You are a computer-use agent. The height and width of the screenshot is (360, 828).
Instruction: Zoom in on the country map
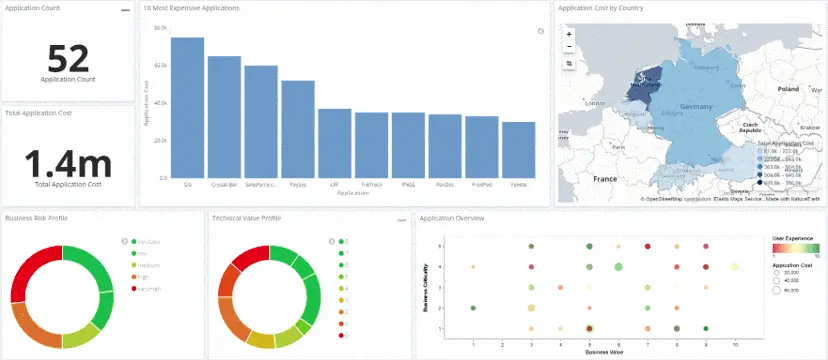pyautogui.click(x=569, y=34)
